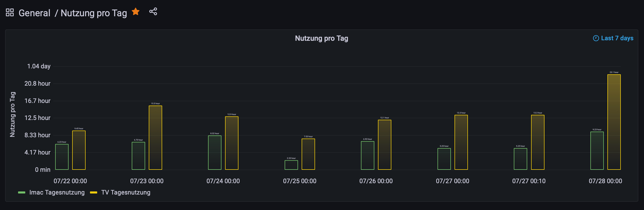Click the Last 7 days time label
This screenshot has width=644, height=210.
[x=617, y=38]
